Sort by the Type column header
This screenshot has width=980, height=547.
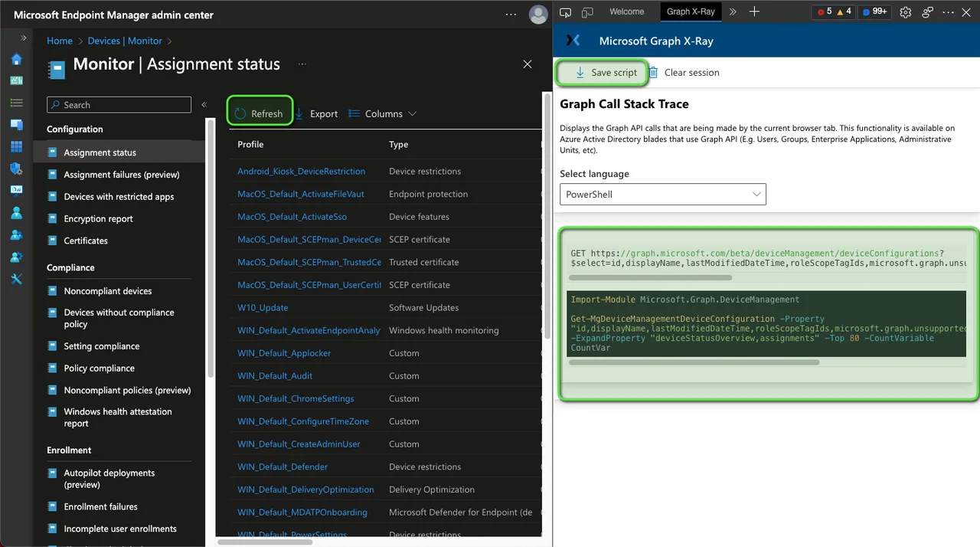[x=398, y=145]
